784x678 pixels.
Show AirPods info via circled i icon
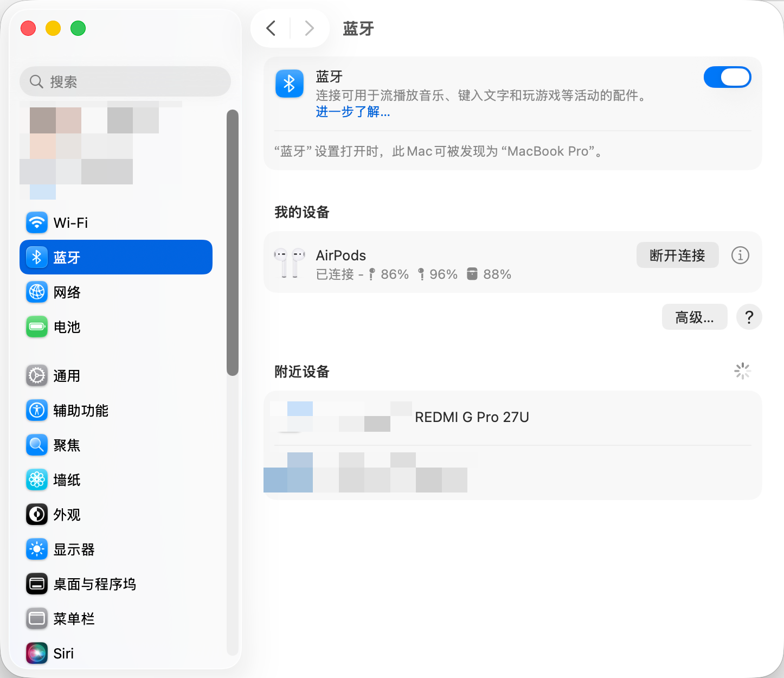pyautogui.click(x=740, y=255)
